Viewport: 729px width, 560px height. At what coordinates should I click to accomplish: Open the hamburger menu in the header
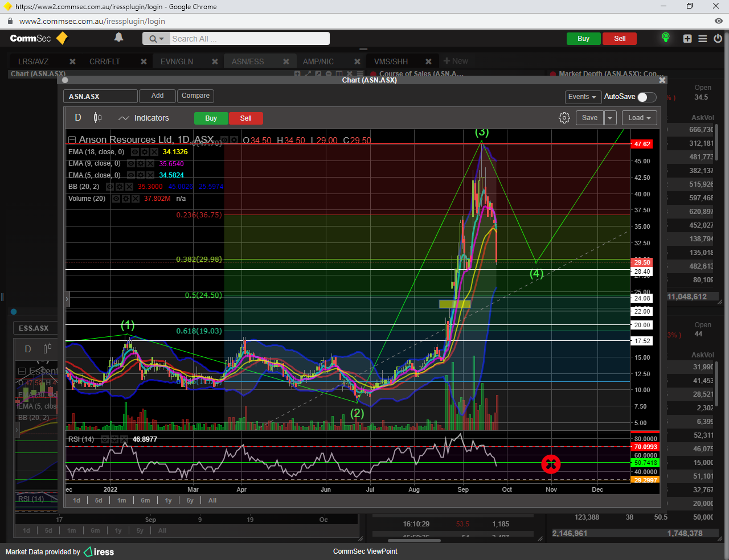point(703,39)
